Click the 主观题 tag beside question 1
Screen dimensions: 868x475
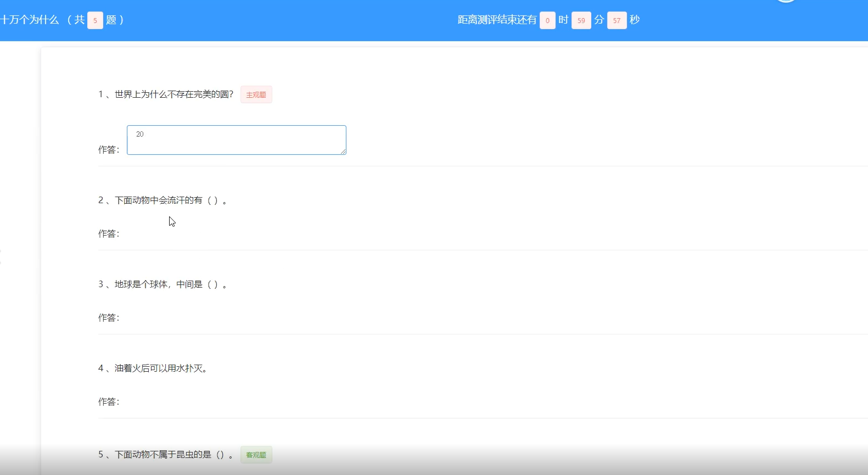(256, 94)
